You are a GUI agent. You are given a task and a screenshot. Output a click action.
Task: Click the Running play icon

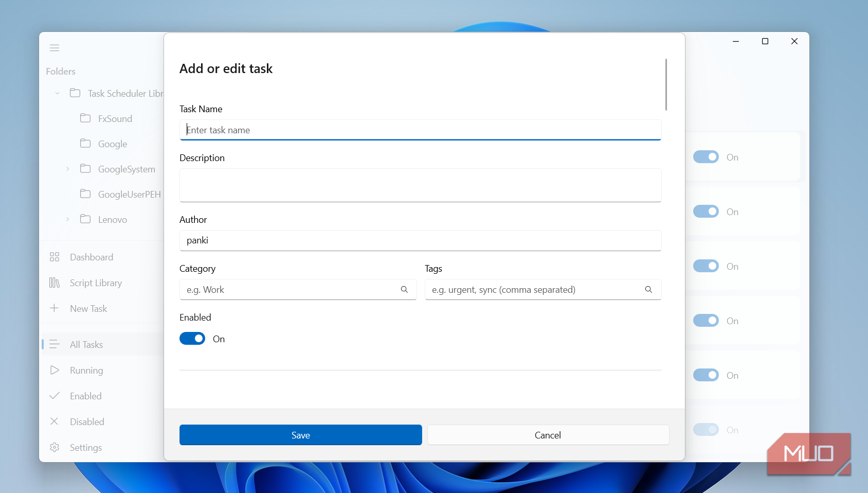pos(55,370)
